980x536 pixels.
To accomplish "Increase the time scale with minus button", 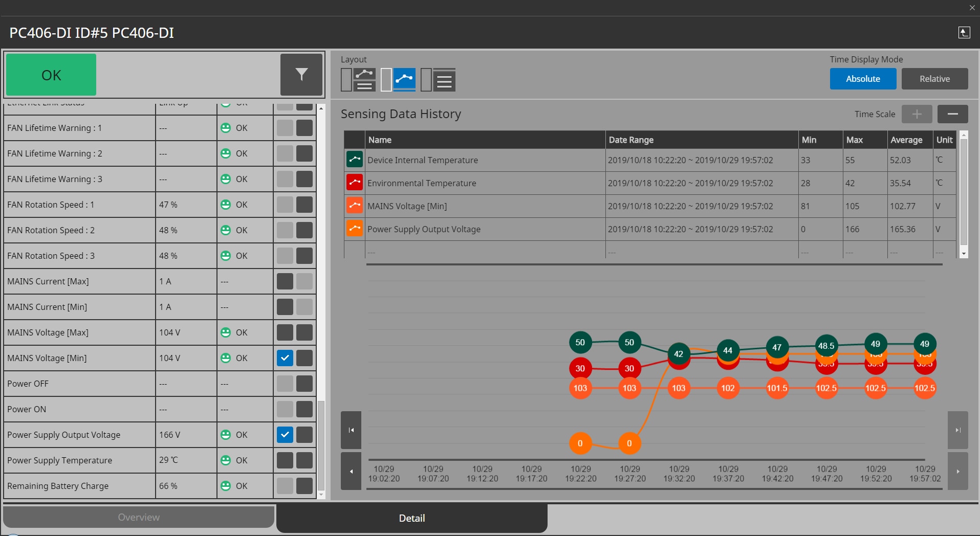I will pos(952,114).
